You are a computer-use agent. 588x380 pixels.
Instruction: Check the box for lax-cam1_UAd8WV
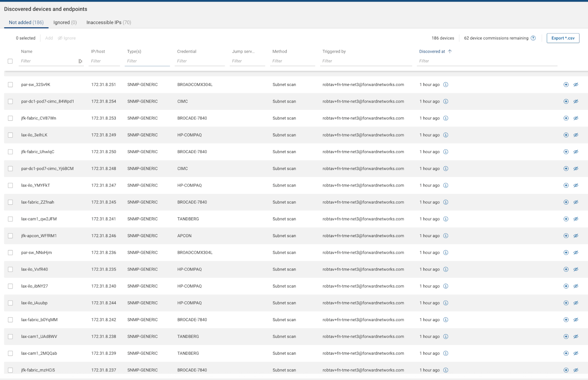pyautogui.click(x=10, y=337)
